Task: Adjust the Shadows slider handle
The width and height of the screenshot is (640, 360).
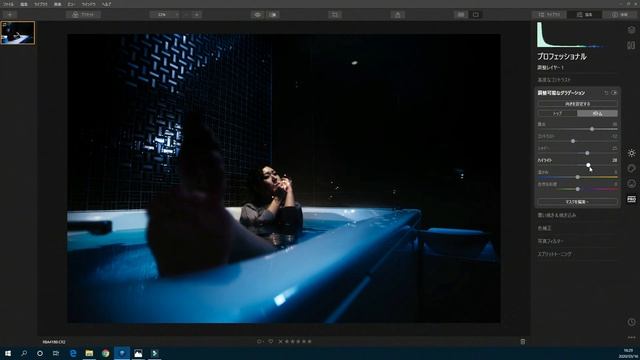Action: [587, 153]
